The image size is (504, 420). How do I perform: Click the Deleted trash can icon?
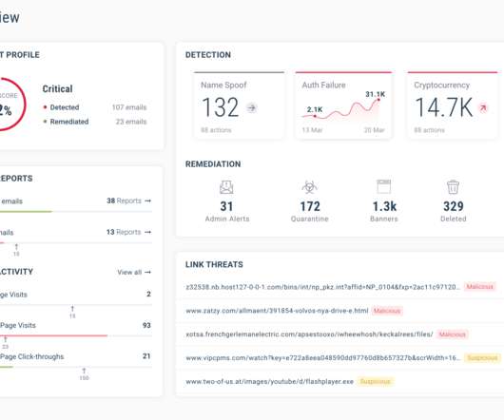click(x=453, y=187)
